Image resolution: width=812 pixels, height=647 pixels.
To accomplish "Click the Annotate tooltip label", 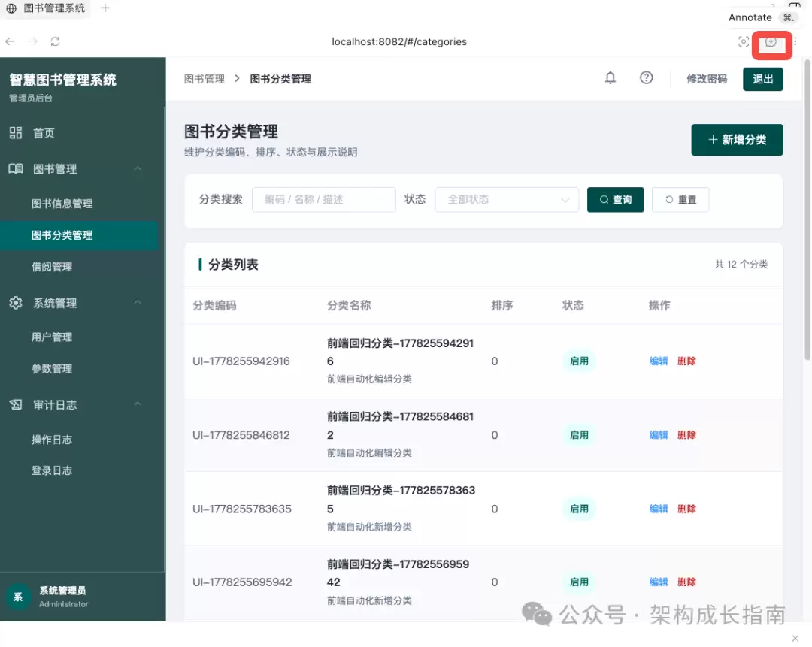I will (x=750, y=17).
